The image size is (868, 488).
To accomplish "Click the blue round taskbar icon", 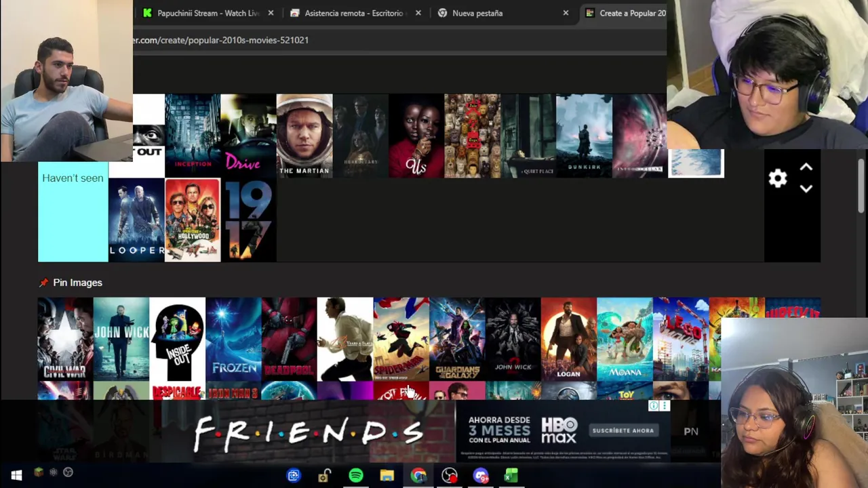I will point(293,475).
